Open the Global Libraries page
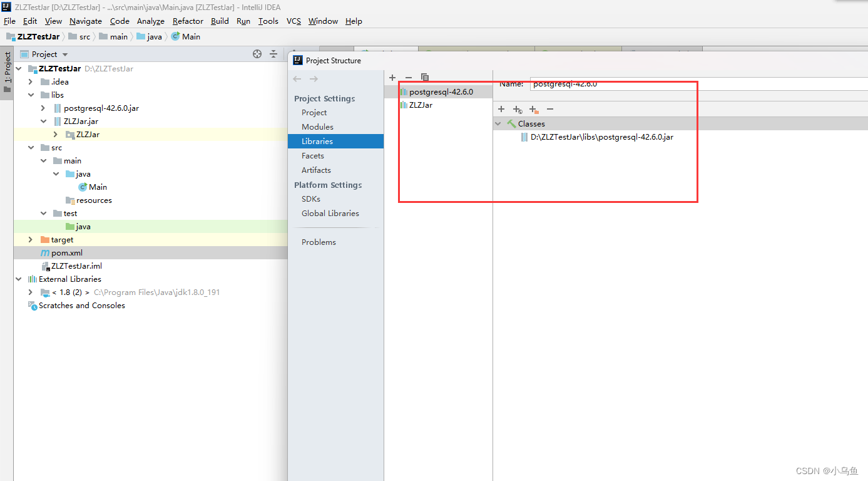Image resolution: width=868 pixels, height=481 pixels. click(330, 214)
